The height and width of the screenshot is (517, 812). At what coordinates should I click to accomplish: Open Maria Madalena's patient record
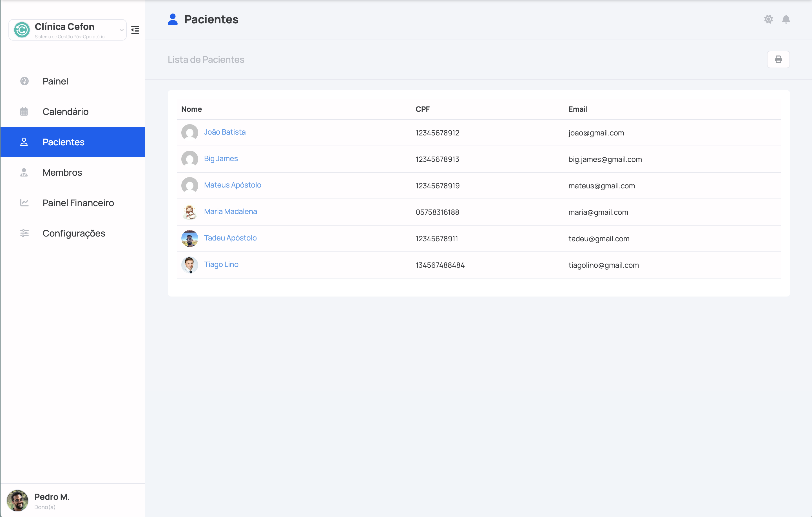[x=230, y=211]
